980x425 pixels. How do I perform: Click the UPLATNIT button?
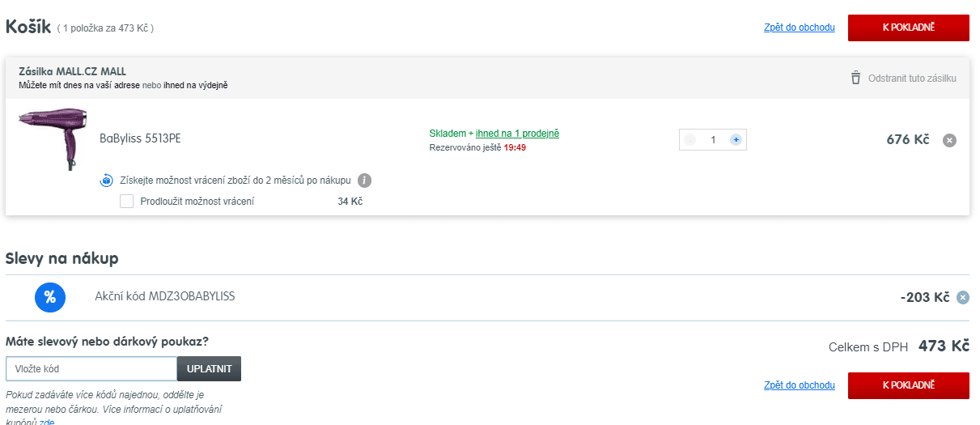point(209,368)
